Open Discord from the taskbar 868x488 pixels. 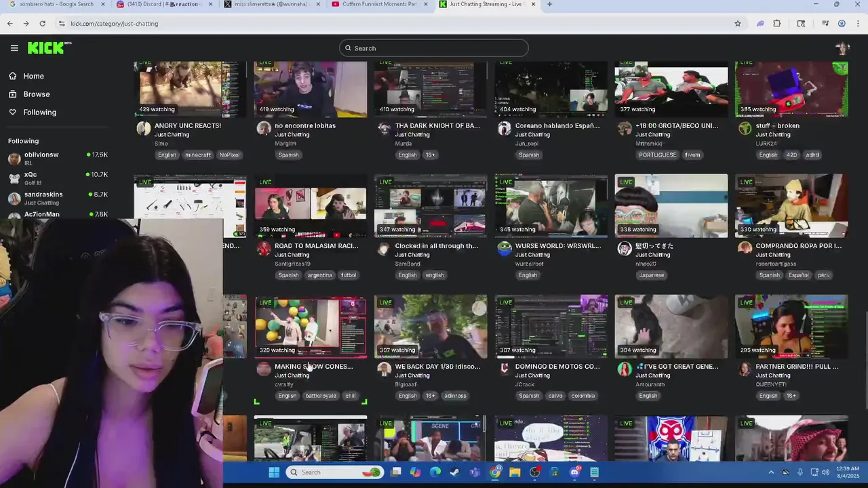coord(575,472)
